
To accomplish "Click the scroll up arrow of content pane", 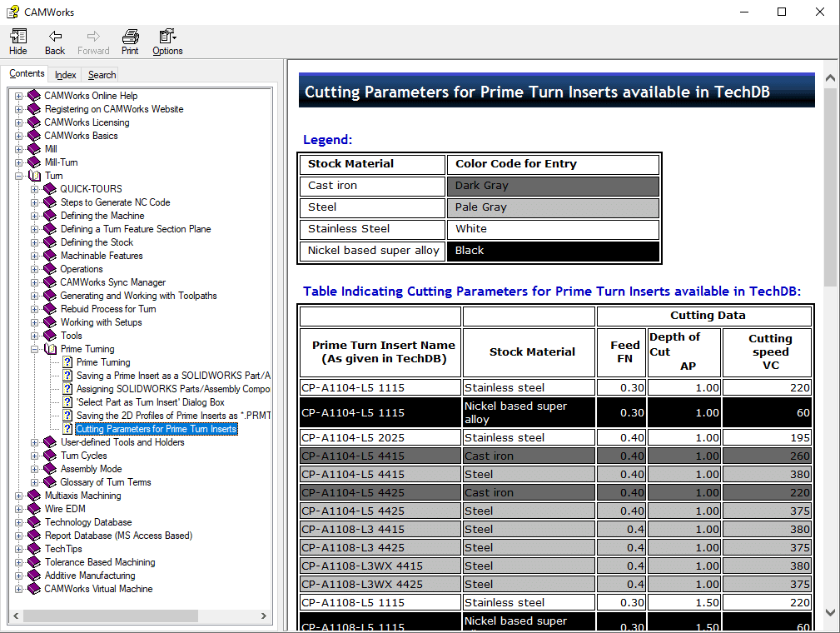I will pos(830,78).
